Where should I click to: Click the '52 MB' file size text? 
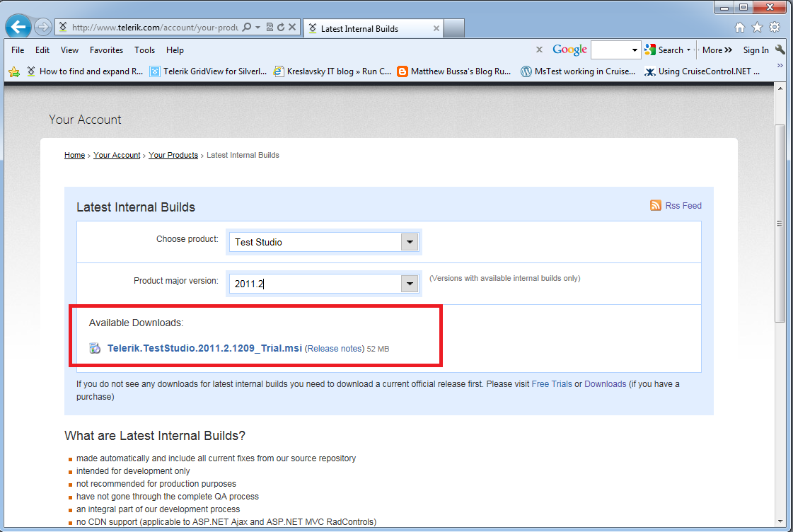coord(378,349)
